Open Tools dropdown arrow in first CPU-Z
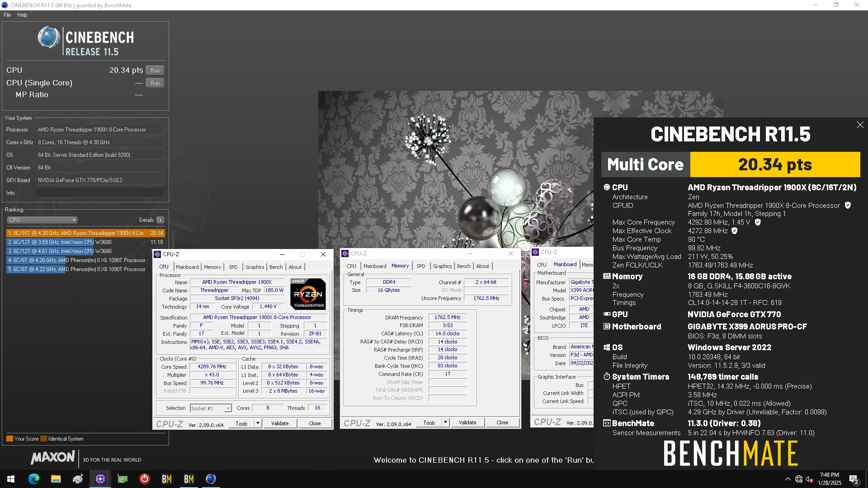Screen dimensions: 868x488 point(258,423)
